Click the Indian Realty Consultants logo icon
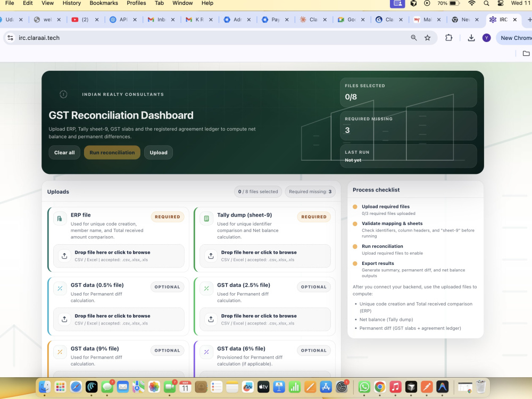Image resolution: width=532 pixels, height=399 pixels. pyautogui.click(x=63, y=94)
